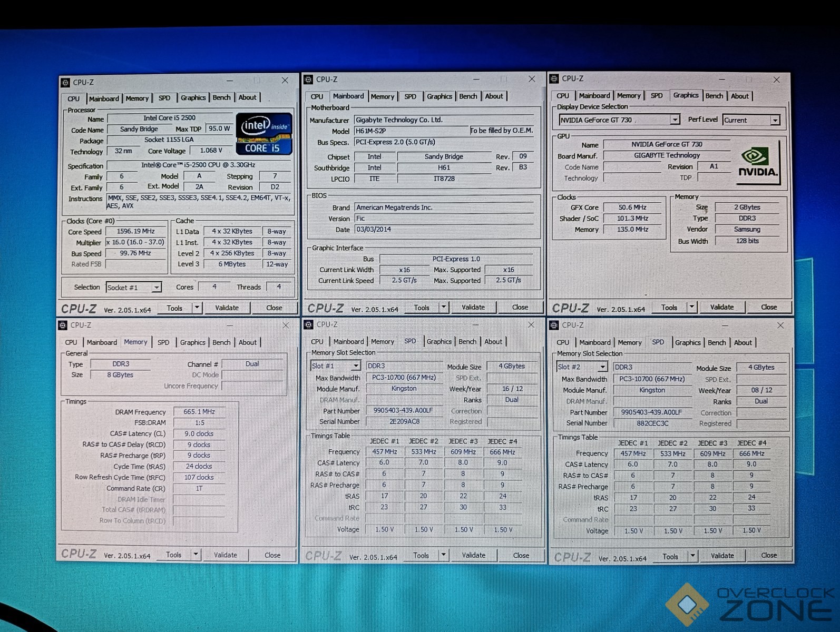Screen dimensions: 840x632
Task: Minimize the Graphics CPU-Z window
Action: click(x=722, y=79)
